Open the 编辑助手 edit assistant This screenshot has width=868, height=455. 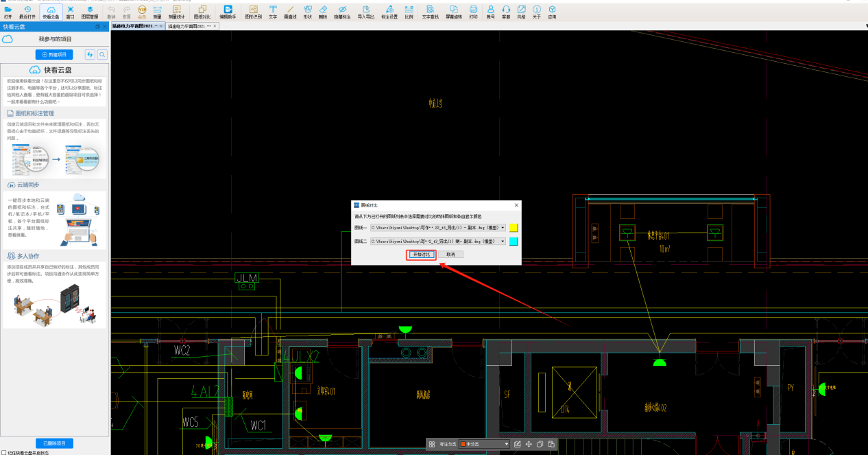point(228,11)
